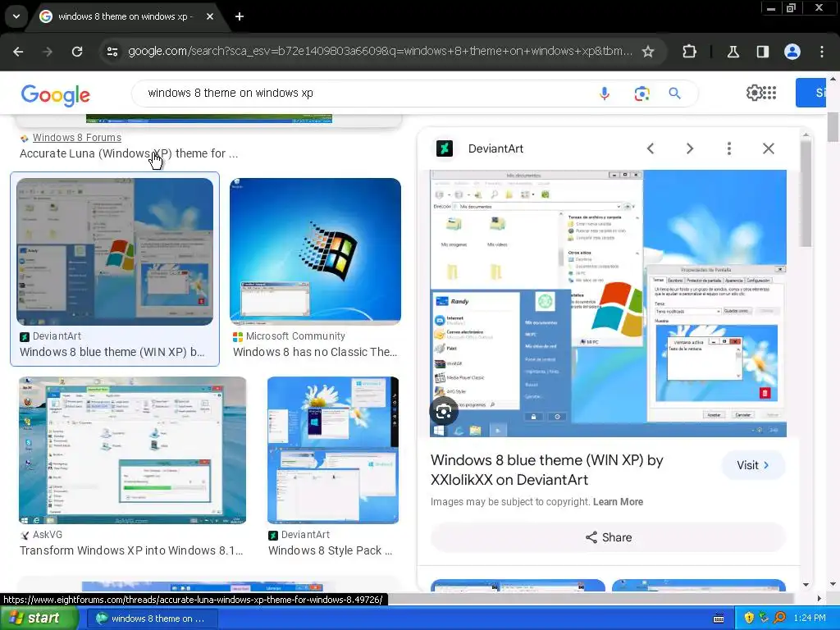Reload the current page
The width and height of the screenshot is (840, 630).
coord(77,52)
